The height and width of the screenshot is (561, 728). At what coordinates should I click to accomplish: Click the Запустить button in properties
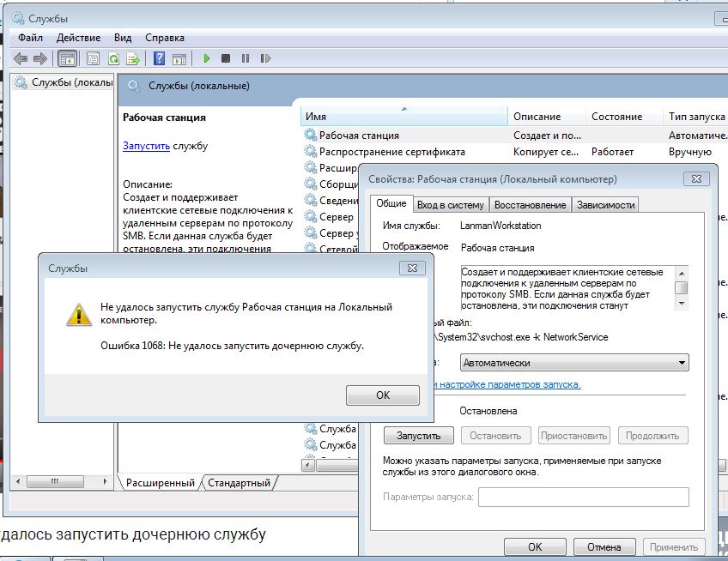[418, 436]
